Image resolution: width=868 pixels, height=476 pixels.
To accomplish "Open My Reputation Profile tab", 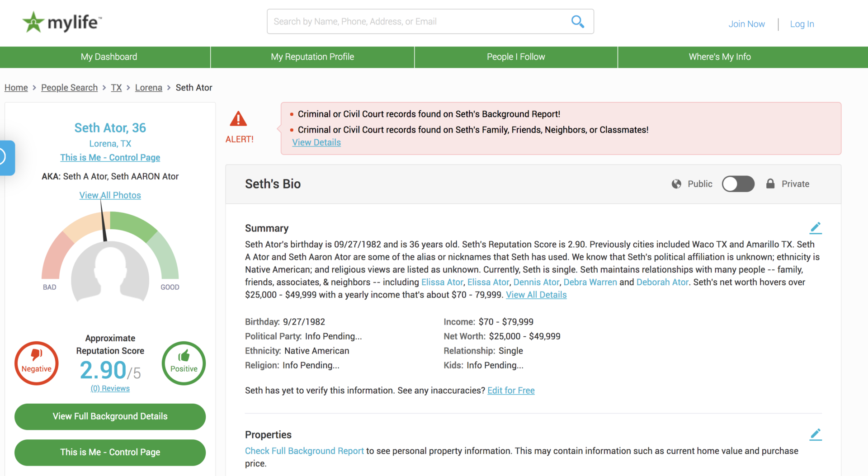I will click(312, 57).
